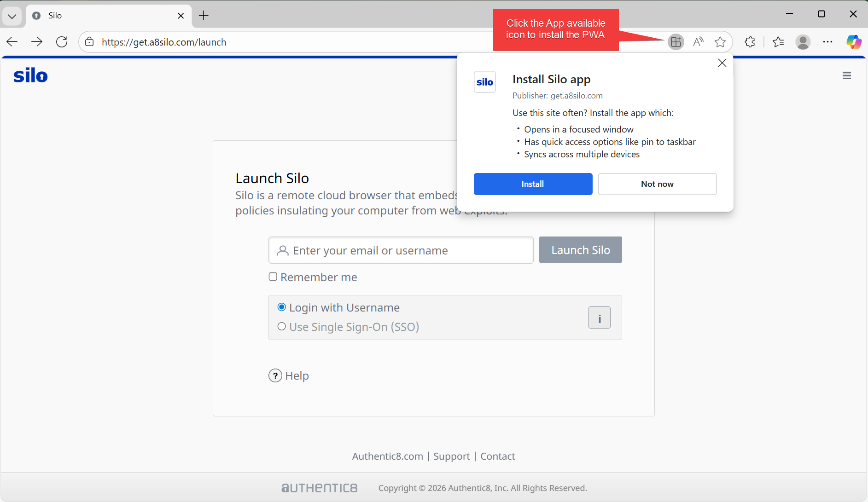The image size is (868, 502).
Task: Open Read aloud from address bar
Action: (698, 42)
